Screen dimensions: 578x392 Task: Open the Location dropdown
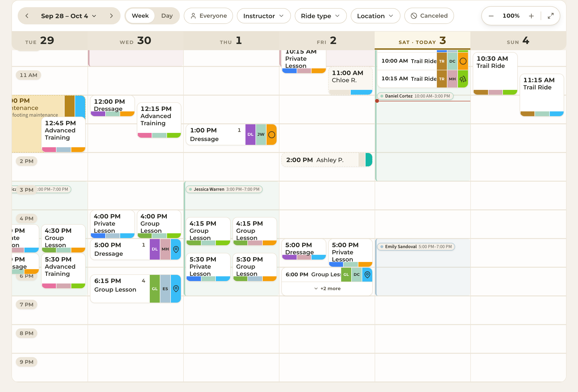pos(375,16)
